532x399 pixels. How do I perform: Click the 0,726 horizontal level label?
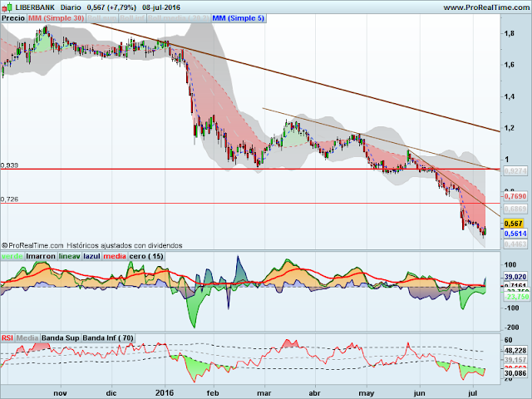tap(9, 199)
